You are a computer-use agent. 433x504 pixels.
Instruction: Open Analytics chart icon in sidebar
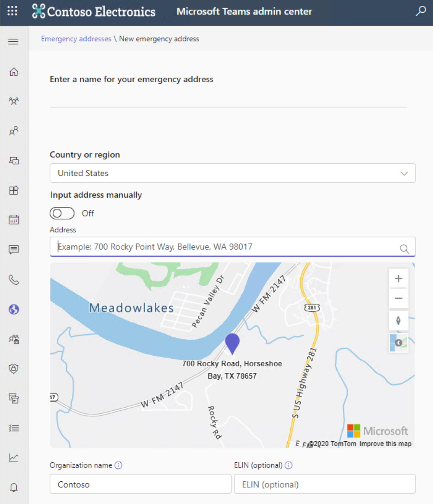coord(14,458)
